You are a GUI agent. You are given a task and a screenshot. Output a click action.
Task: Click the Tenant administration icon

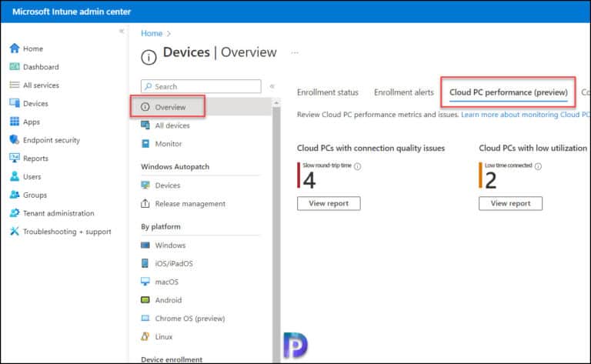pos(15,213)
